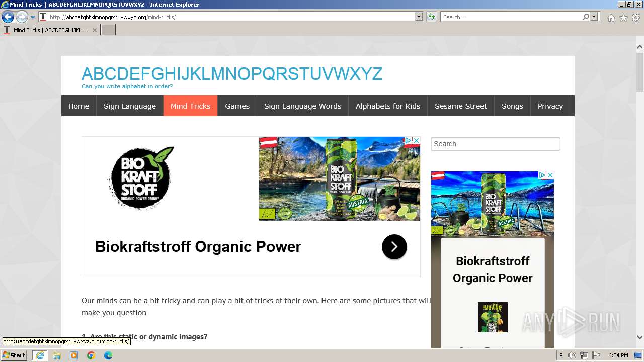Close the banner ad X icon
644x362 pixels.
tap(416, 140)
